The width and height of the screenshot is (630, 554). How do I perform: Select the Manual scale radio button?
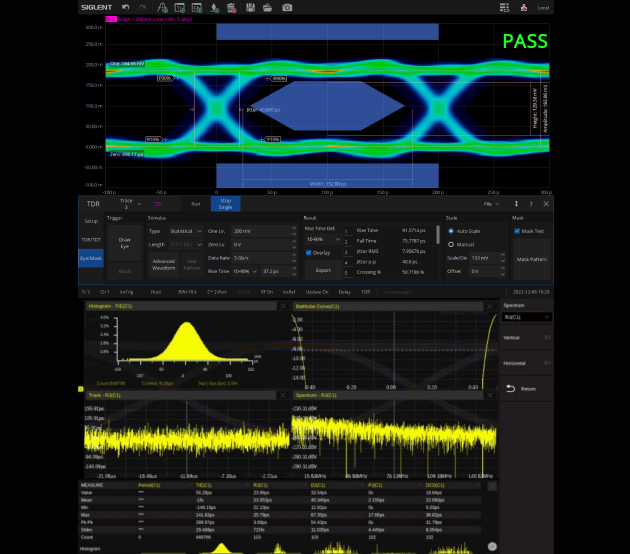[x=450, y=243]
